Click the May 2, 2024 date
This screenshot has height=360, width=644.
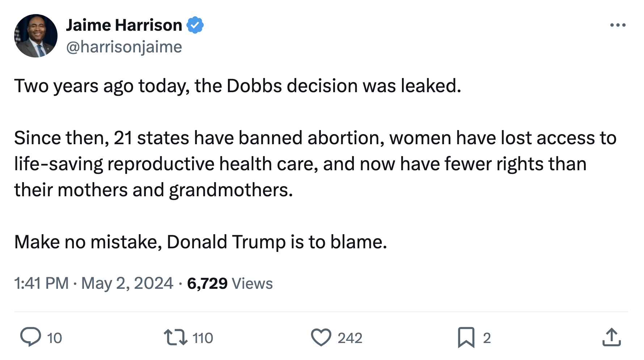[127, 283]
